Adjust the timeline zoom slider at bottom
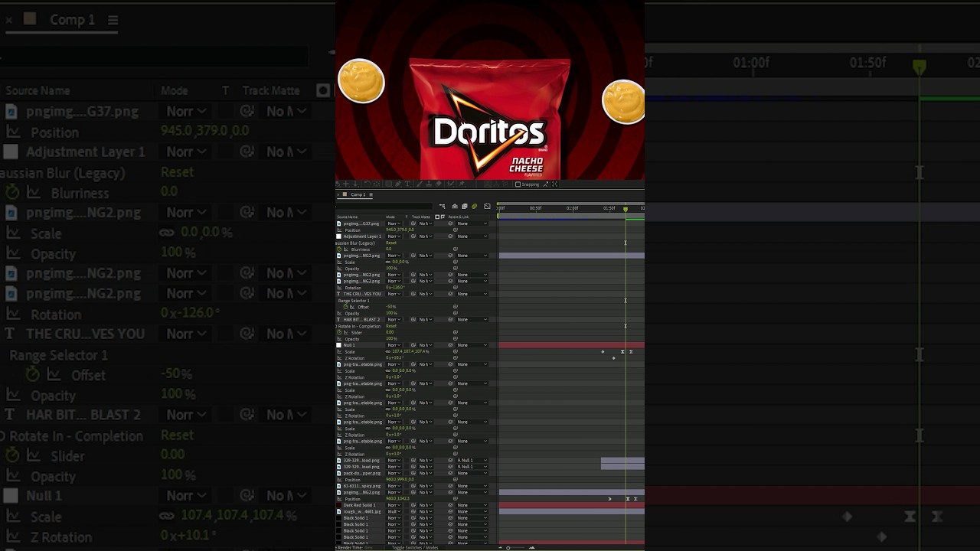The image size is (980, 551). click(508, 548)
